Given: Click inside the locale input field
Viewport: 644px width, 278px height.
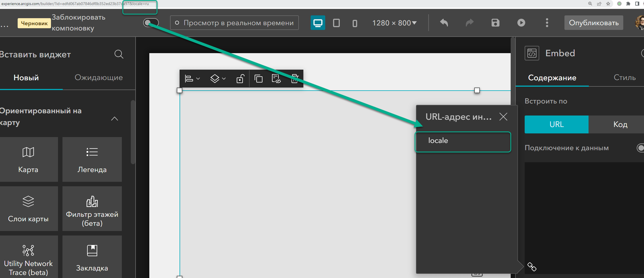Looking at the screenshot, I should pos(462,142).
